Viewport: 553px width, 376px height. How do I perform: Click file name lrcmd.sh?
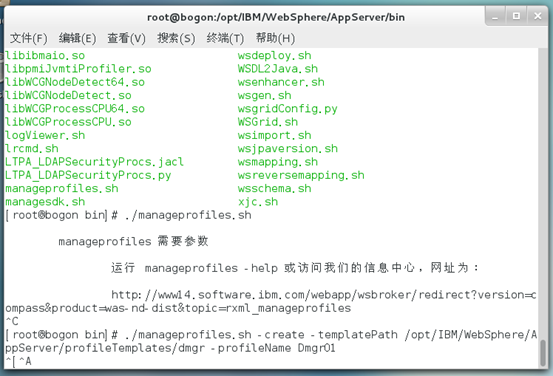(32, 148)
